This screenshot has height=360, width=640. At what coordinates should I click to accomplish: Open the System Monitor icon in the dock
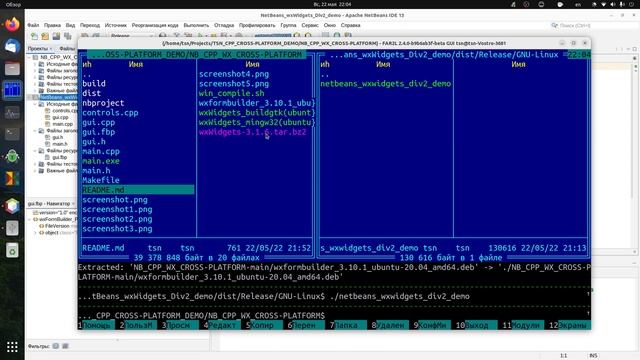pyautogui.click(x=12, y=112)
